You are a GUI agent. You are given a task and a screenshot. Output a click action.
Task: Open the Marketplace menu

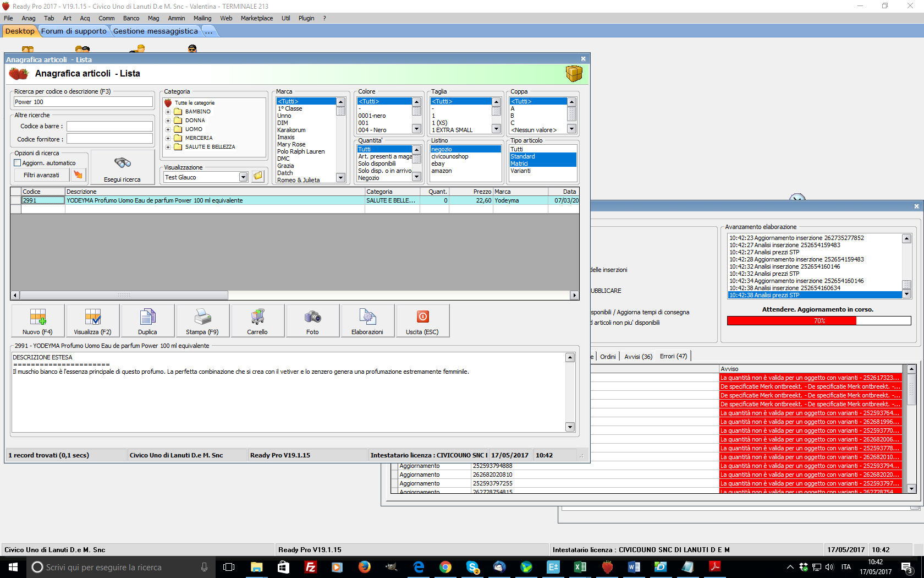click(257, 18)
